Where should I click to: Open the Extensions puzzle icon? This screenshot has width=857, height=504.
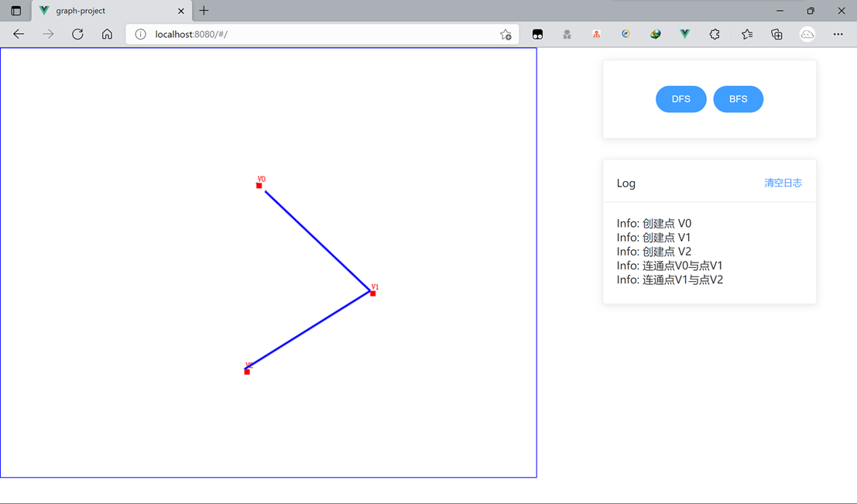(715, 34)
